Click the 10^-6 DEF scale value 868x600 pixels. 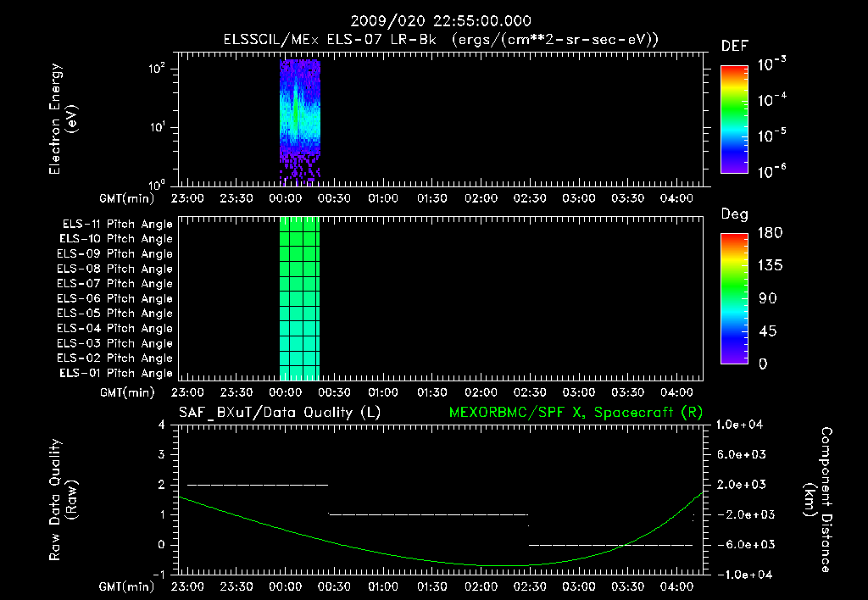click(x=772, y=171)
